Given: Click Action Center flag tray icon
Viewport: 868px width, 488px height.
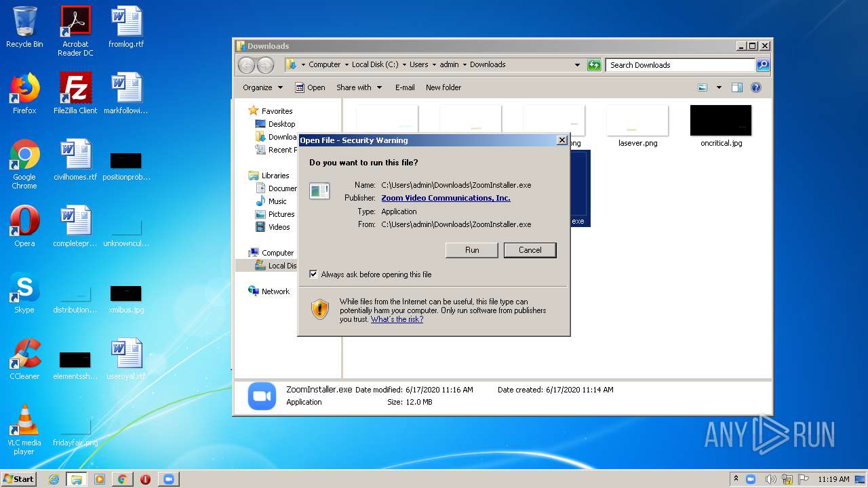Looking at the screenshot, I should 804,479.
